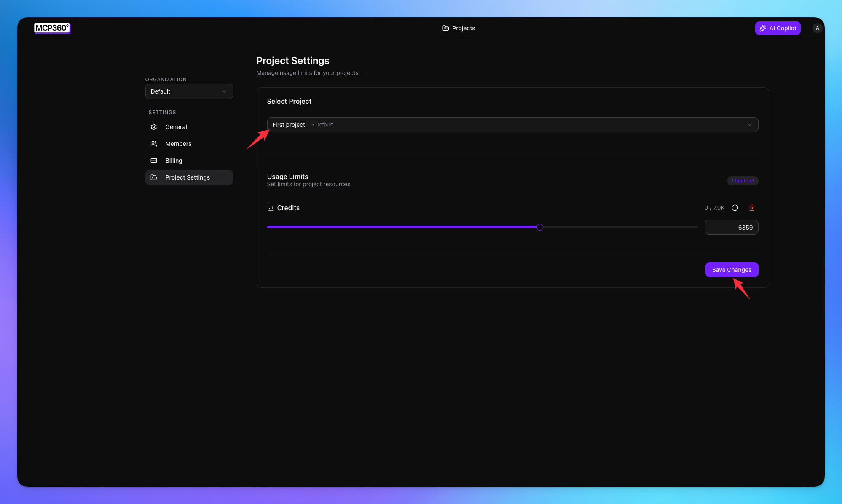Click the Projects folder icon in header
842x504 pixels.
[x=445, y=28]
